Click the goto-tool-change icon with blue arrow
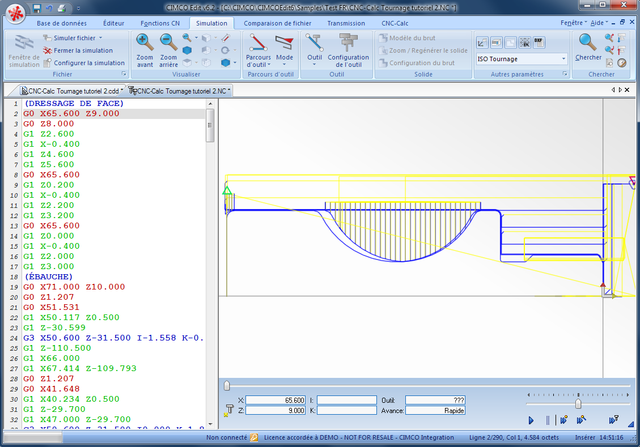Screen dimensions: 640x447 (622, 38)
